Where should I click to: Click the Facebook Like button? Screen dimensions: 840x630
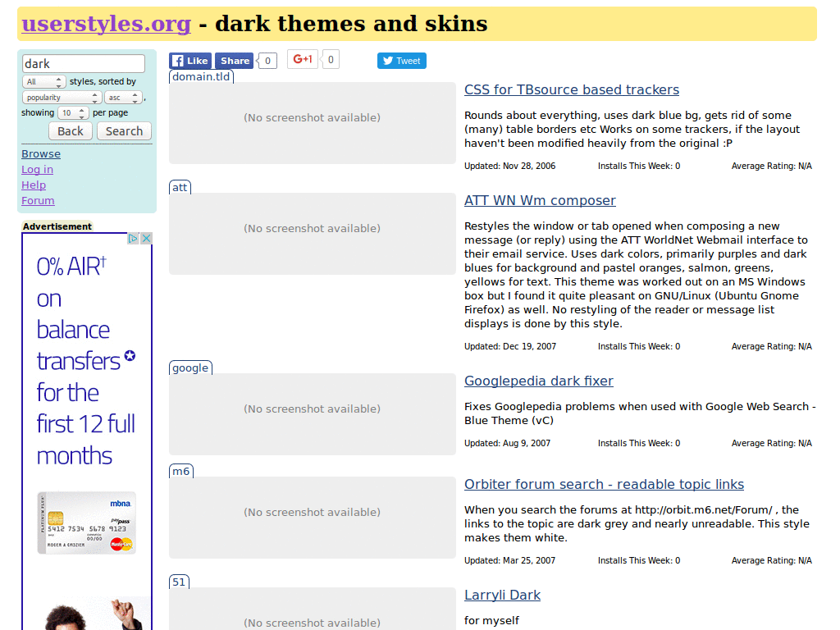point(190,61)
